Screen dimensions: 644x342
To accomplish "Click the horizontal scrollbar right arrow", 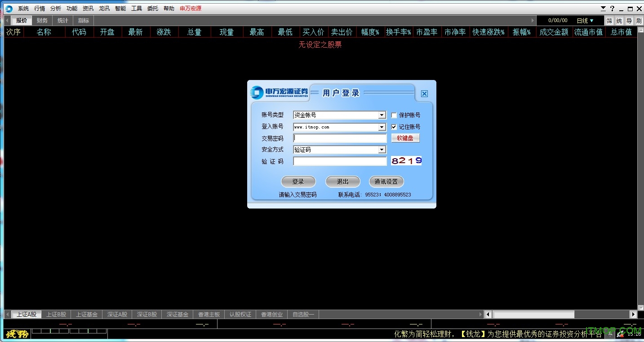I will point(634,315).
